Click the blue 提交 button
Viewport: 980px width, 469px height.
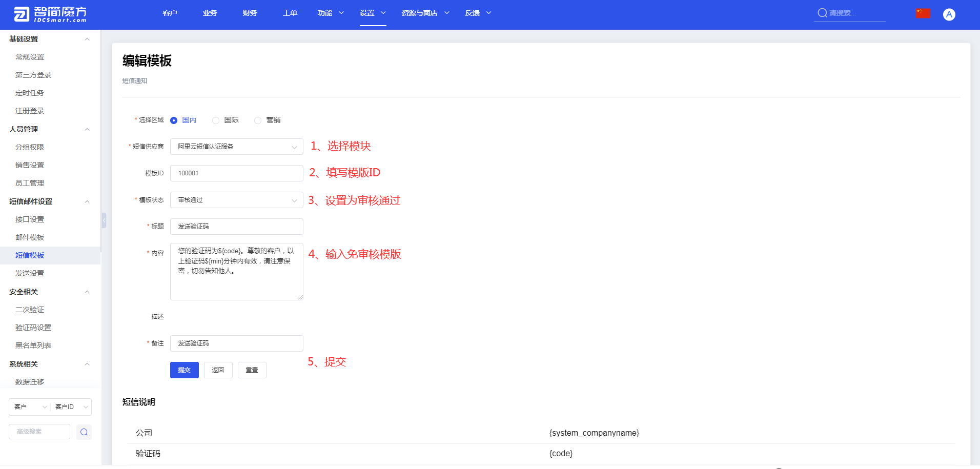coord(184,370)
